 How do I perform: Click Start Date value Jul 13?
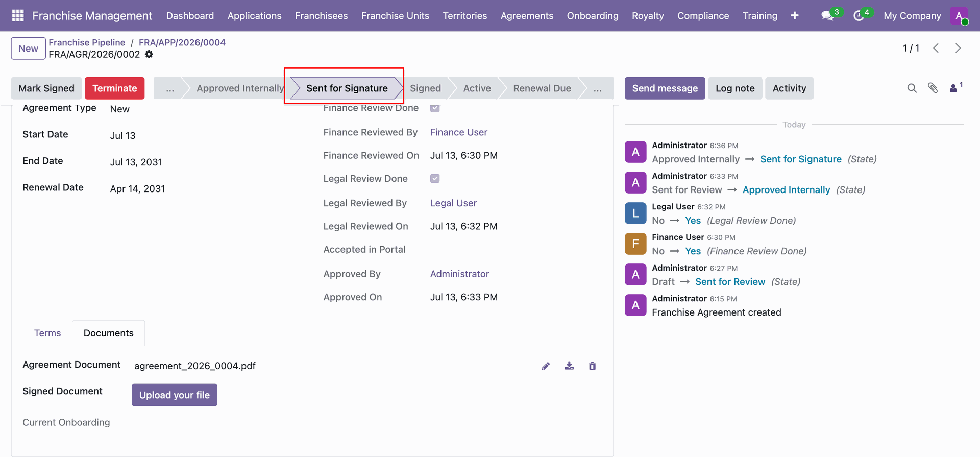pos(123,136)
